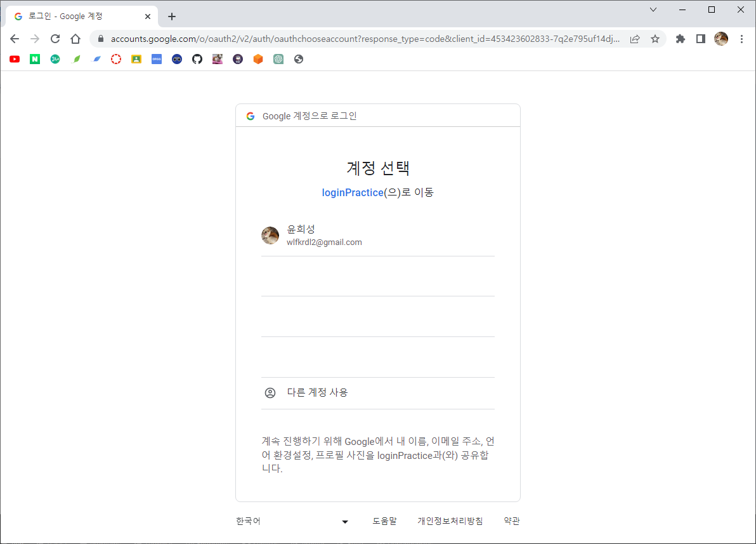Open the extensions puzzle menu
Screen dimensions: 756x544
click(681, 39)
